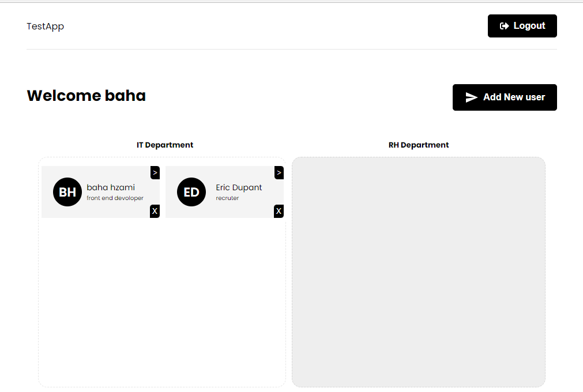Screen dimensions: 583x392
Task: Remove Eric Dupant with the X icon
Action: 279,211
